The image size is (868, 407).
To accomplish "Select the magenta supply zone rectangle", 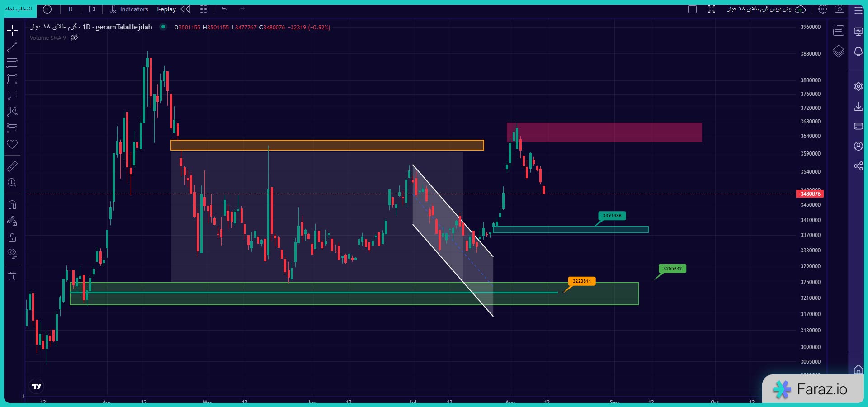I will 604,132.
